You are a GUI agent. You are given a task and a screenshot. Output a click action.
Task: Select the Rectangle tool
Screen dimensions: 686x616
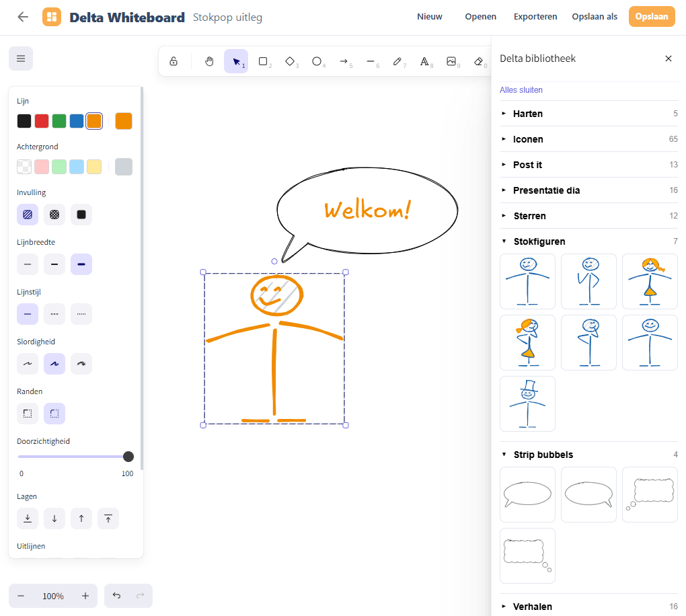[x=263, y=61]
